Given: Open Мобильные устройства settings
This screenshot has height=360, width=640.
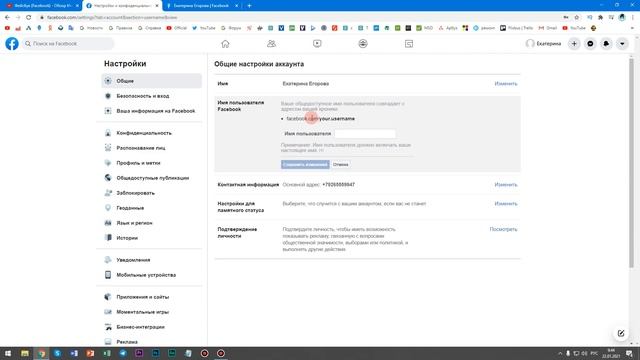Looking at the screenshot, I should (x=151, y=275).
